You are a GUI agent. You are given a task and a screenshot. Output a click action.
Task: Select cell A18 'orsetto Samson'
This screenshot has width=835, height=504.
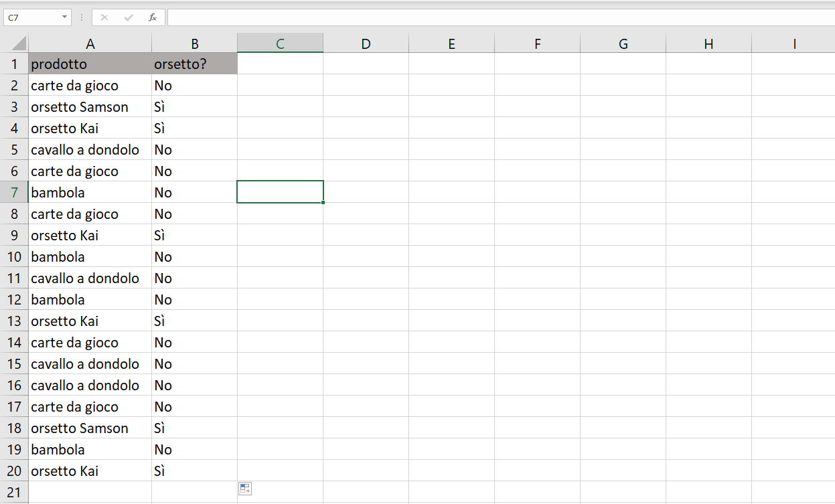coord(90,428)
